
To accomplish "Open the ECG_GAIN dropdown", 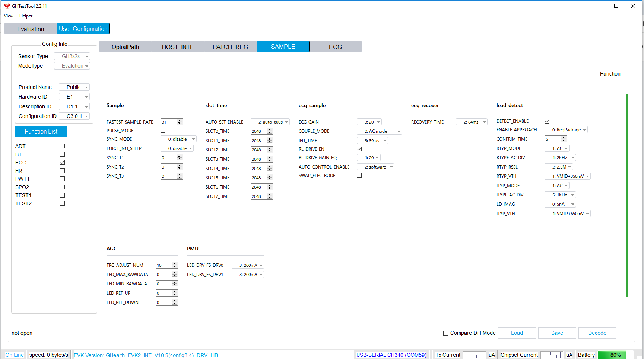I will (x=369, y=122).
